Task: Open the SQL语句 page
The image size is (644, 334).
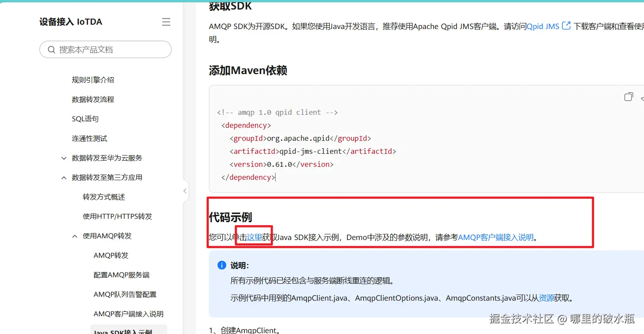Action: [85, 119]
